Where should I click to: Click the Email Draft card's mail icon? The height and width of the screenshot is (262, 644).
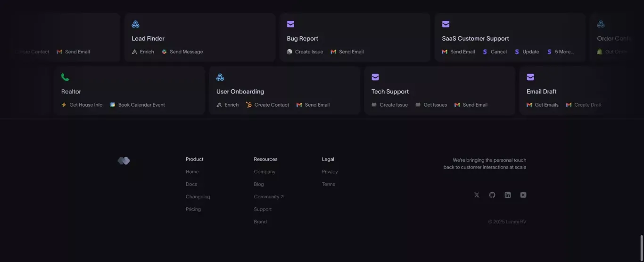[530, 77]
